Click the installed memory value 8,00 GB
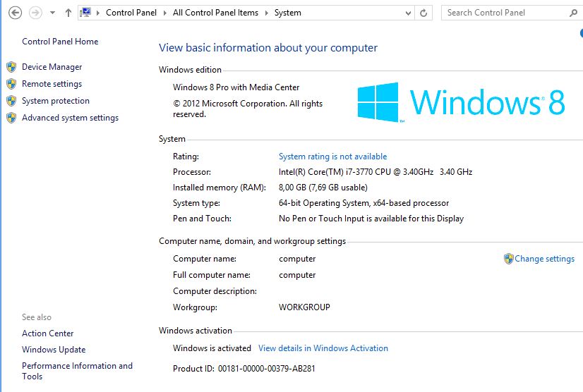583x392 pixels. tap(323, 188)
